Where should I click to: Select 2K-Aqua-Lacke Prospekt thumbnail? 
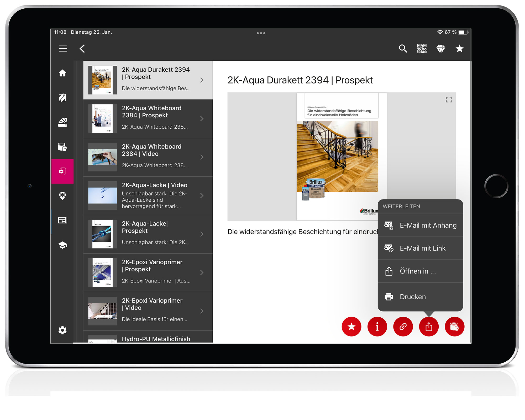click(102, 234)
